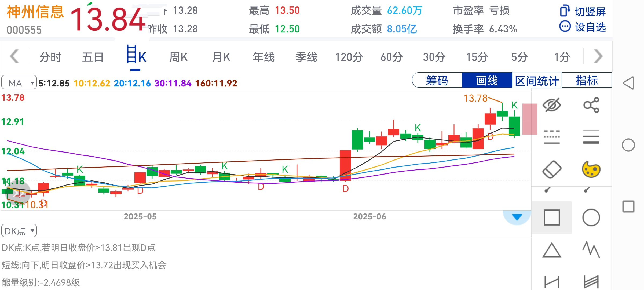The image size is (644, 290).
Task: Open the color palette icon
Action: pyautogui.click(x=591, y=169)
